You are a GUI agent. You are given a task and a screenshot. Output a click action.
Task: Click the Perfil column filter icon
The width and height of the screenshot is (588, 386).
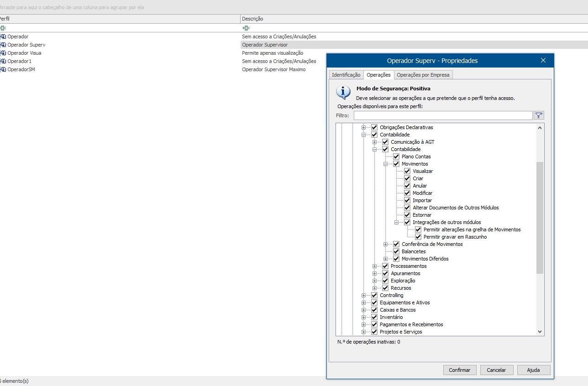(3, 28)
